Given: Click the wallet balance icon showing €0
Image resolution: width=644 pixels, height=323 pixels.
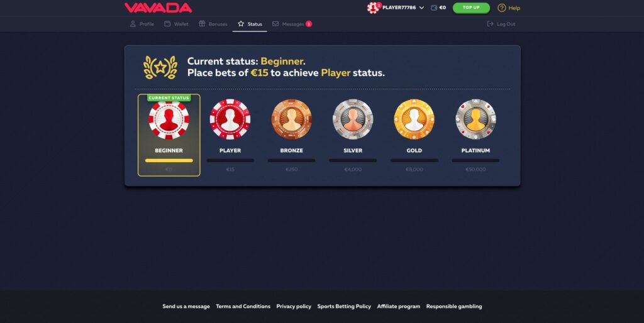Looking at the screenshot, I should click(x=434, y=8).
